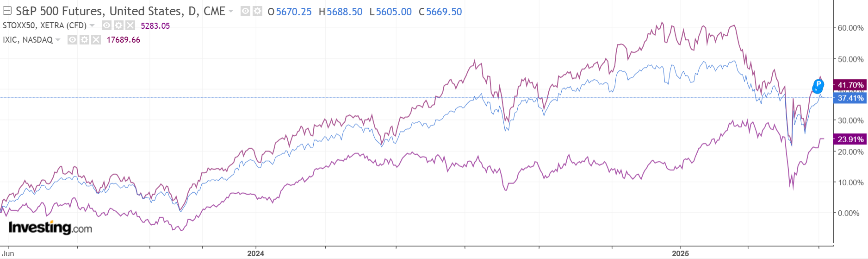868x259 pixels.
Task: Open S&P 500 Futures symbol dropdown arrow
Action: click(231, 11)
